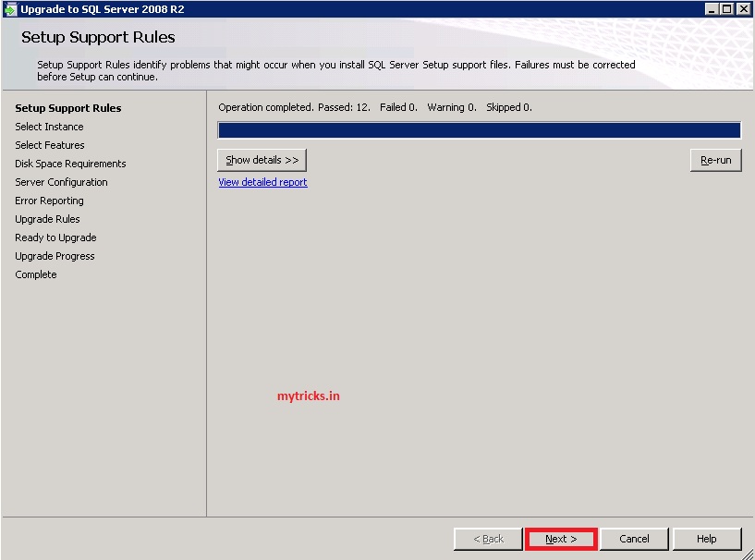Select the Setup Support Rules step
Image resolution: width=755 pixels, height=560 pixels.
67,108
